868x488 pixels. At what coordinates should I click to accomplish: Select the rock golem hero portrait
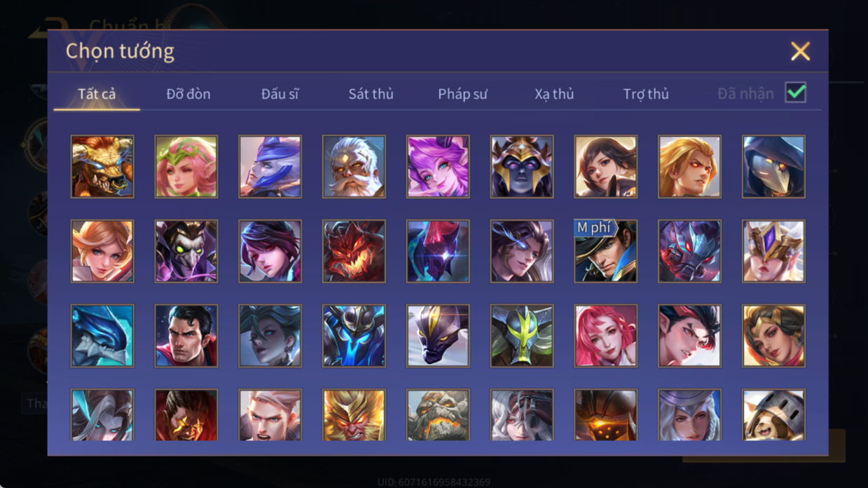click(x=438, y=415)
